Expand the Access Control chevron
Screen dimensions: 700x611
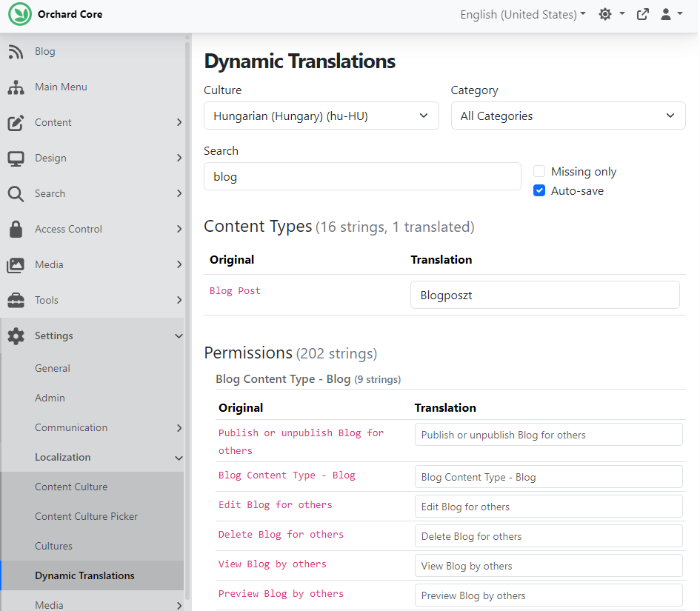[179, 229]
